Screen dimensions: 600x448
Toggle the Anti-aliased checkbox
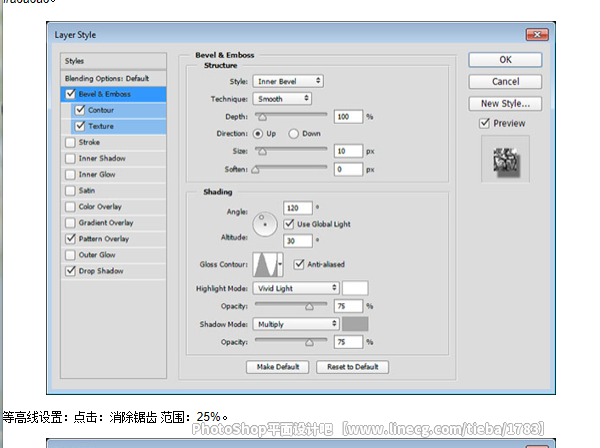[x=299, y=264]
